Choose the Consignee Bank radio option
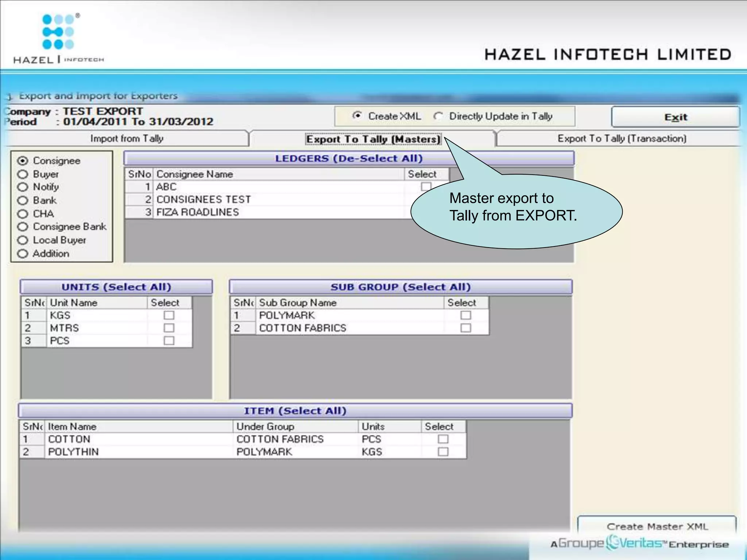The height and width of the screenshot is (560, 747). click(x=23, y=227)
